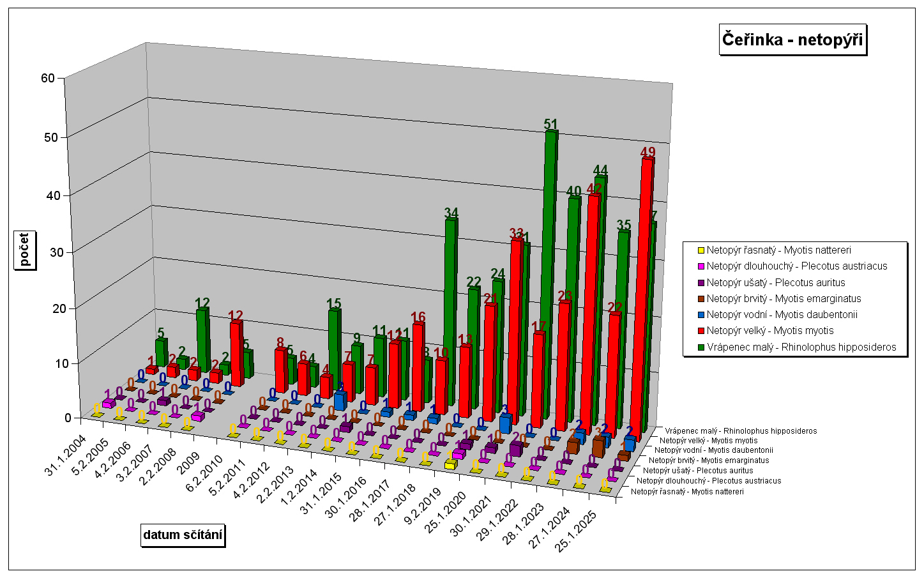
Task: Click depth-axis label 'Netopýr ušatý - Plecotus auritus'
Action: tap(698, 470)
